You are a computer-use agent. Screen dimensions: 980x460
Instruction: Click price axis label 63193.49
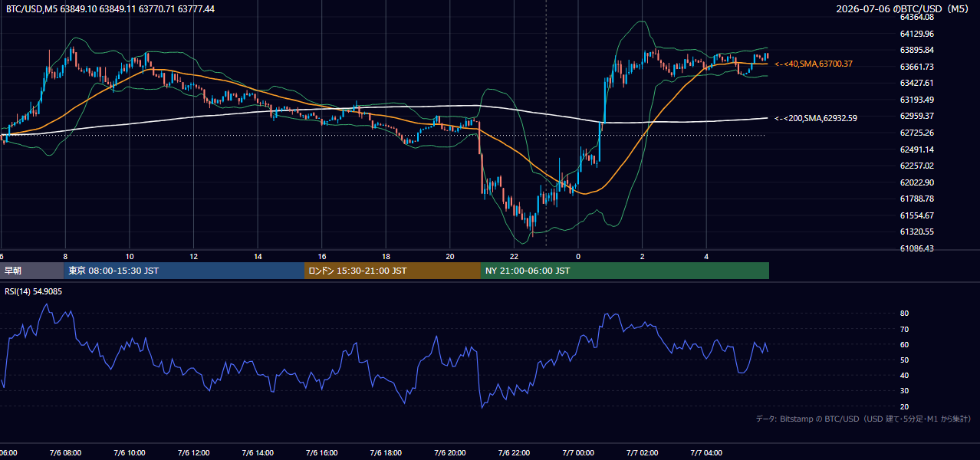(x=916, y=100)
